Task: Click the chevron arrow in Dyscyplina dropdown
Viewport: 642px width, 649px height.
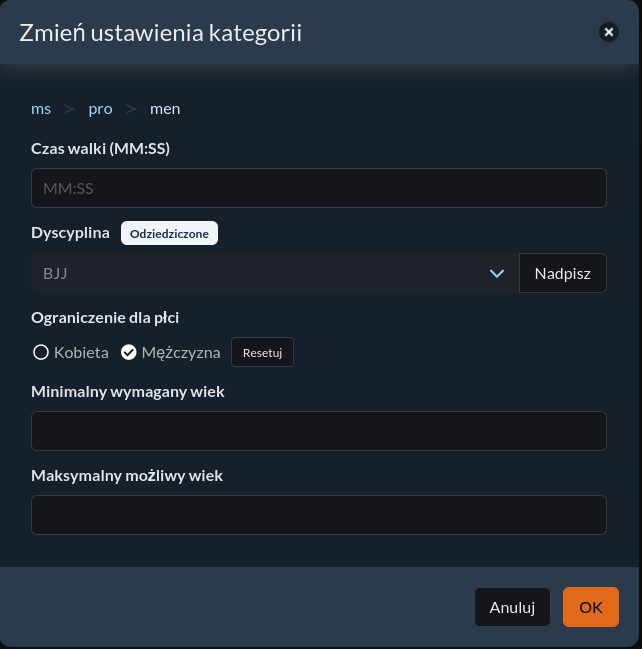Action: pyautogui.click(x=497, y=274)
